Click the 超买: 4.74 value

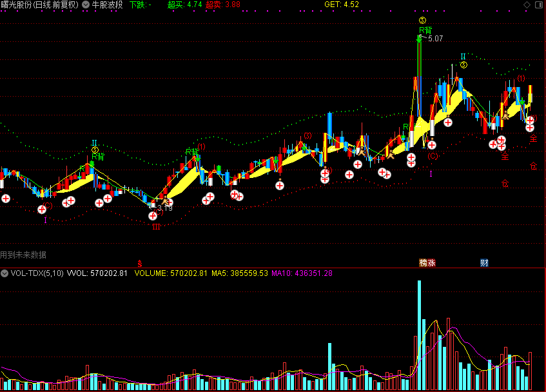pyautogui.click(x=184, y=5)
